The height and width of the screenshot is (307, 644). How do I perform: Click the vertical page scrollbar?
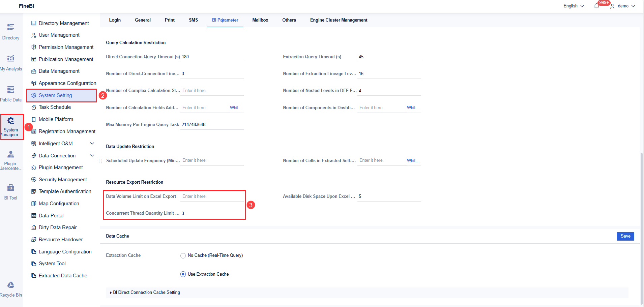coord(642,228)
